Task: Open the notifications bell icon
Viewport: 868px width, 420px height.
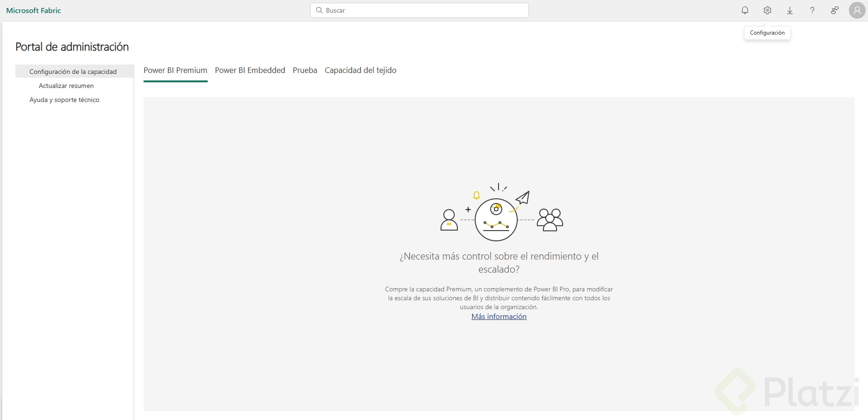Action: (745, 10)
